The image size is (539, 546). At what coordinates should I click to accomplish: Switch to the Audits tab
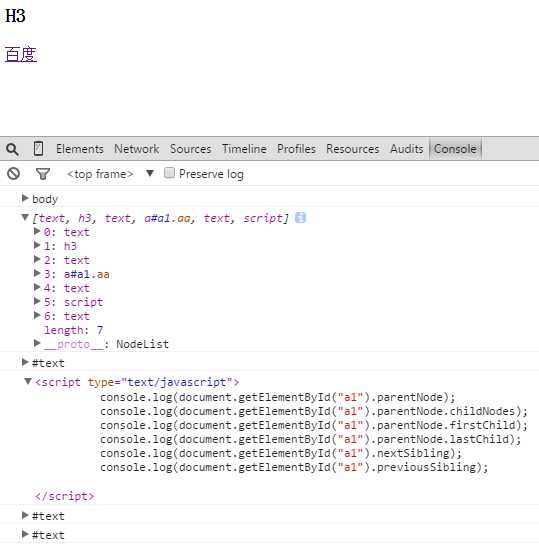pos(406,149)
